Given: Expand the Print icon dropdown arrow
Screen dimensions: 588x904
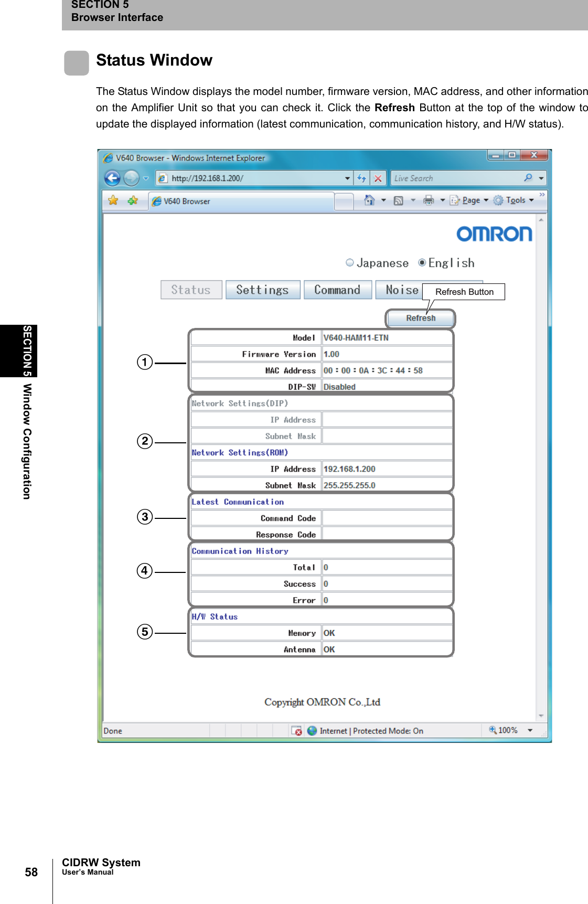Looking at the screenshot, I should tap(442, 200).
